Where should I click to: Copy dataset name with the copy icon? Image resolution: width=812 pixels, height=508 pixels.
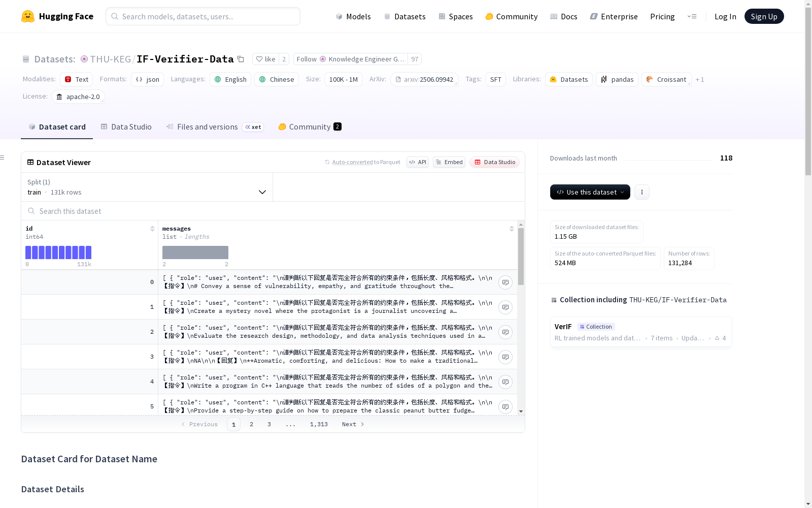tap(241, 59)
